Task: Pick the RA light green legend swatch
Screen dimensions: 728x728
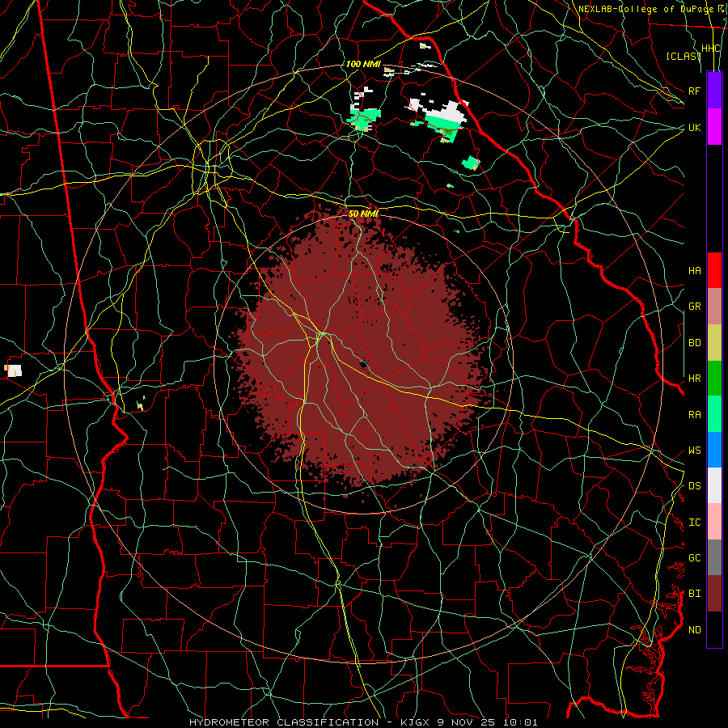Action: 714,414
